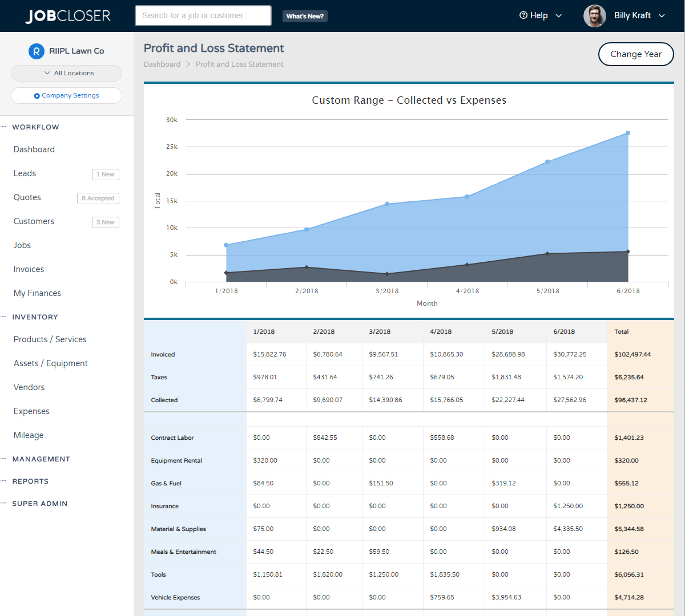Click the Dashboard breadcrumb link
Viewport: 685px width, 616px height.
162,64
